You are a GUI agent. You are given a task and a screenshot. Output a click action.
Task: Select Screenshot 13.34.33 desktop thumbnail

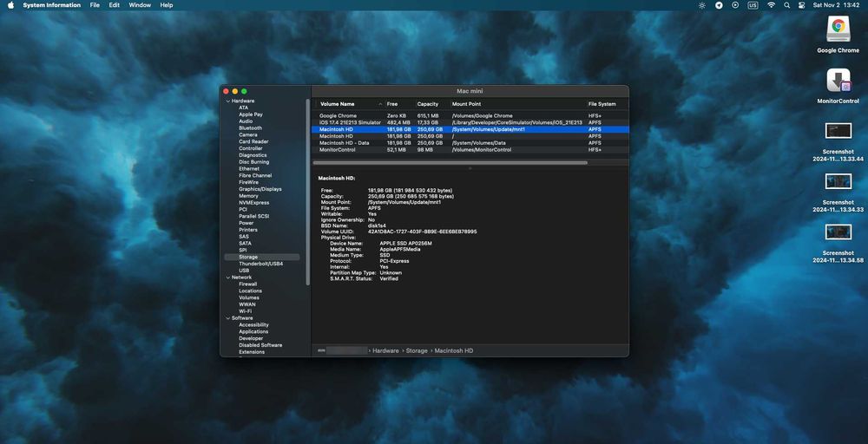(838, 181)
